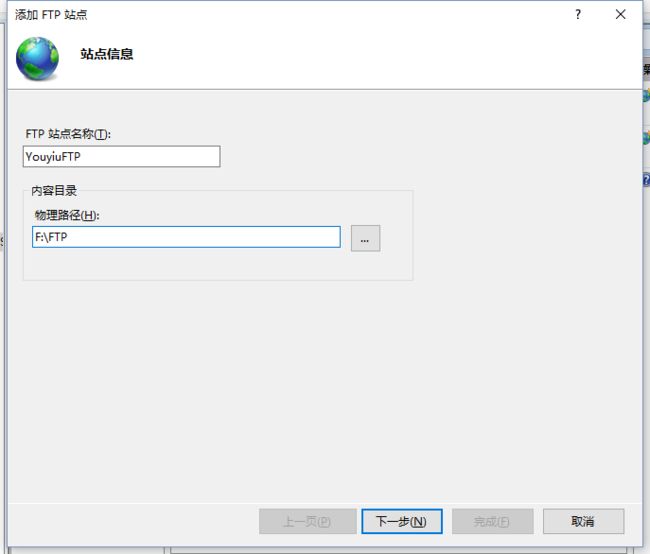Viewport: 650px width, 554px height.
Task: Click the 内容目录 group label
Action: tap(54, 191)
